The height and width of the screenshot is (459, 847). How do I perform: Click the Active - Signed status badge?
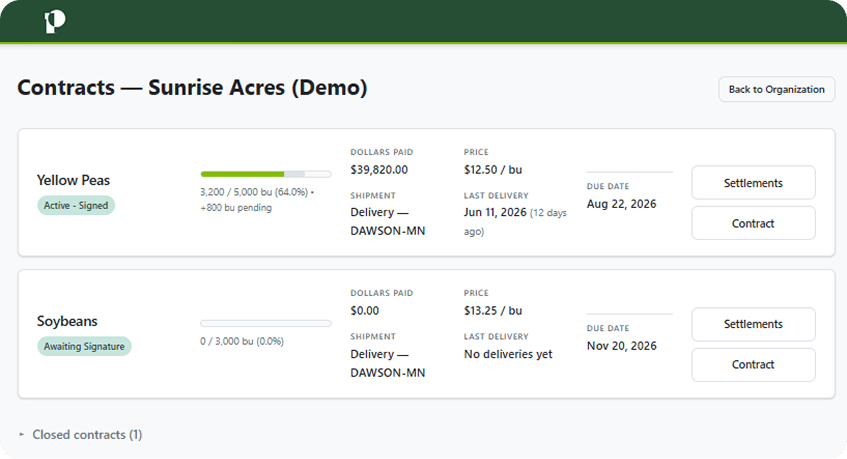[76, 206]
